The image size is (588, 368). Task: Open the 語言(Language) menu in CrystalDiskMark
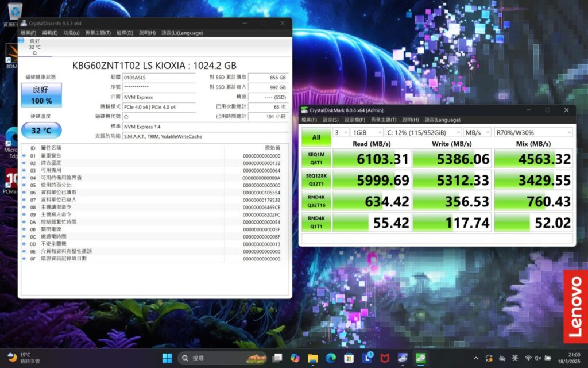tap(443, 120)
